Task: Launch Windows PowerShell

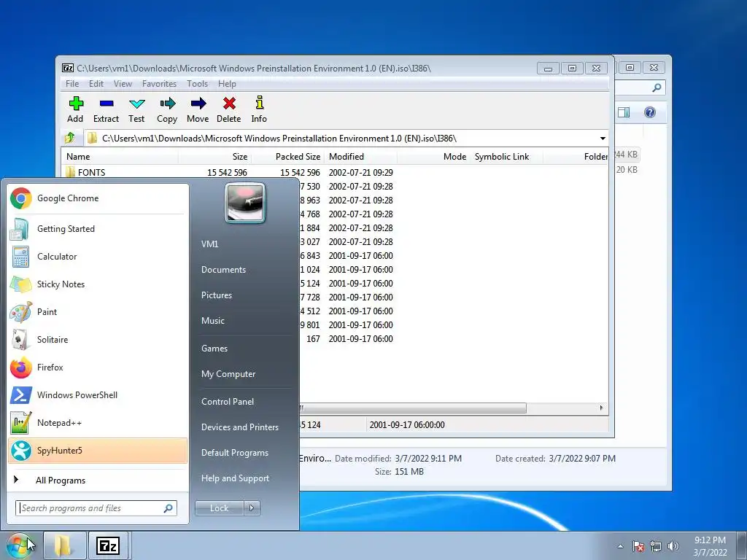Action: 98,395
